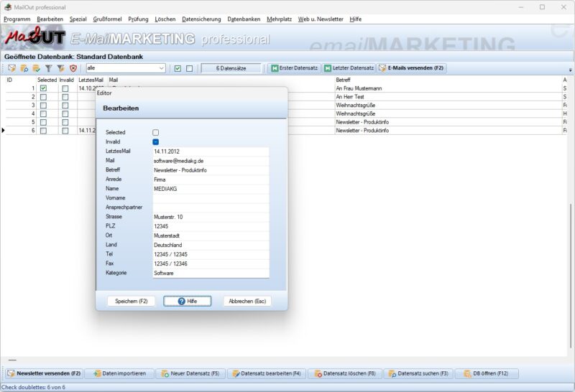The width and height of the screenshot is (575, 392).
Task: Click E-Mails versenden (F2) in the toolbar
Action: [x=413, y=68]
